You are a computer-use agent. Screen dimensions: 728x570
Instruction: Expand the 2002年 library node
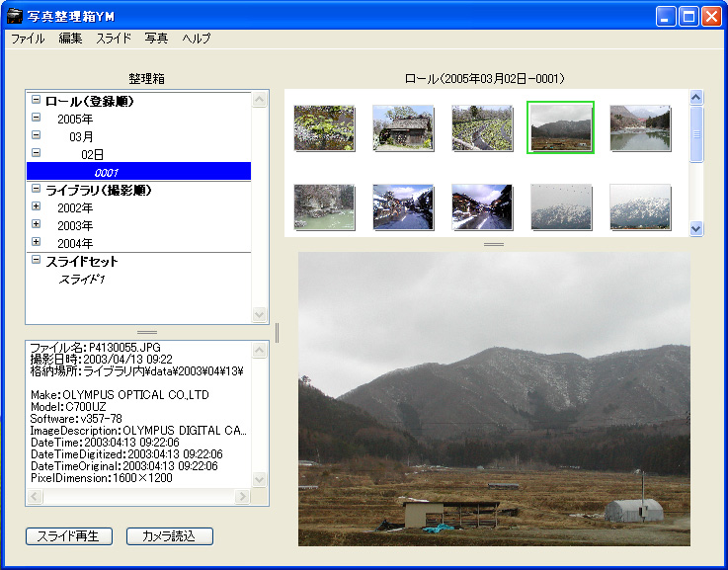click(37, 207)
